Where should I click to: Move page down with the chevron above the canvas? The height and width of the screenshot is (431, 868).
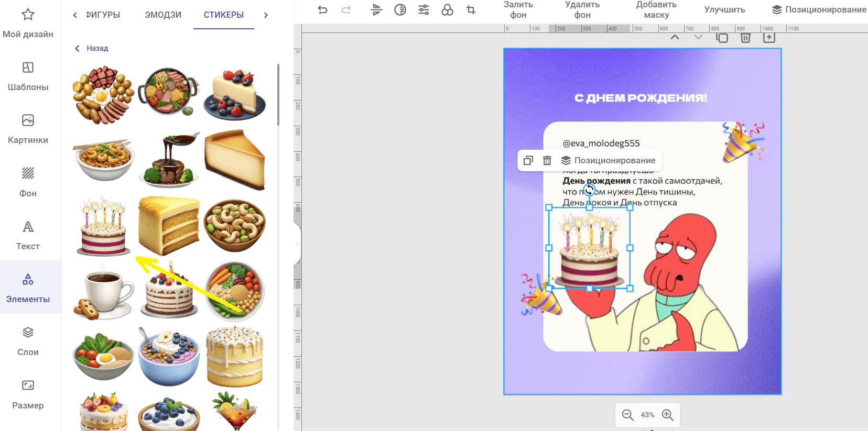pos(698,37)
